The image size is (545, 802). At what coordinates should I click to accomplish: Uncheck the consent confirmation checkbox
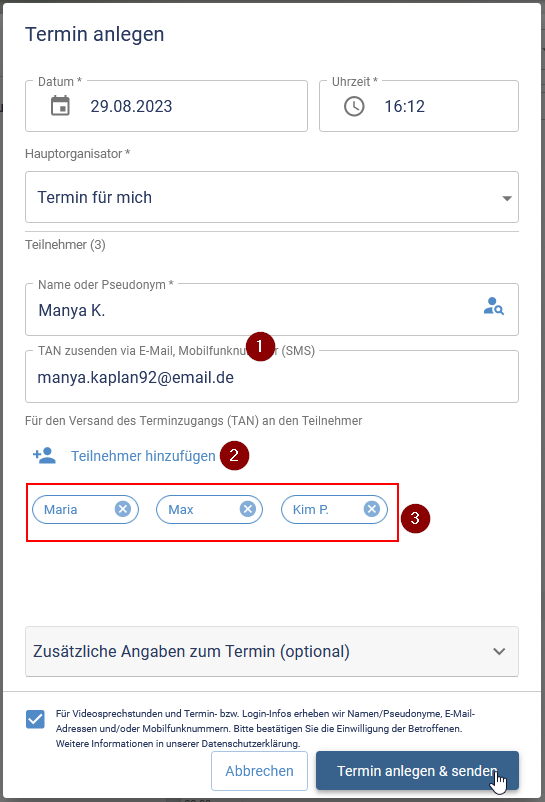(35, 719)
